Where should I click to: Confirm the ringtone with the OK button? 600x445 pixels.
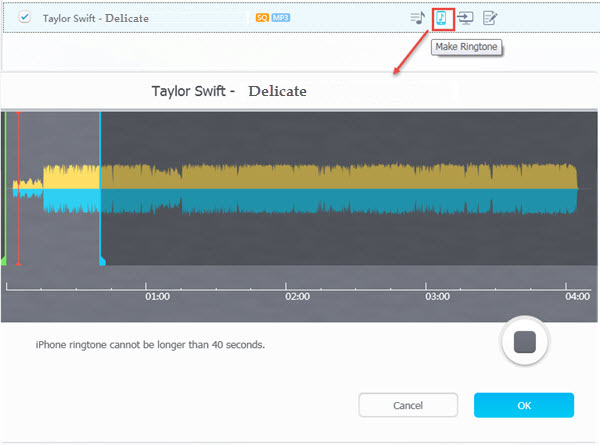(524, 405)
